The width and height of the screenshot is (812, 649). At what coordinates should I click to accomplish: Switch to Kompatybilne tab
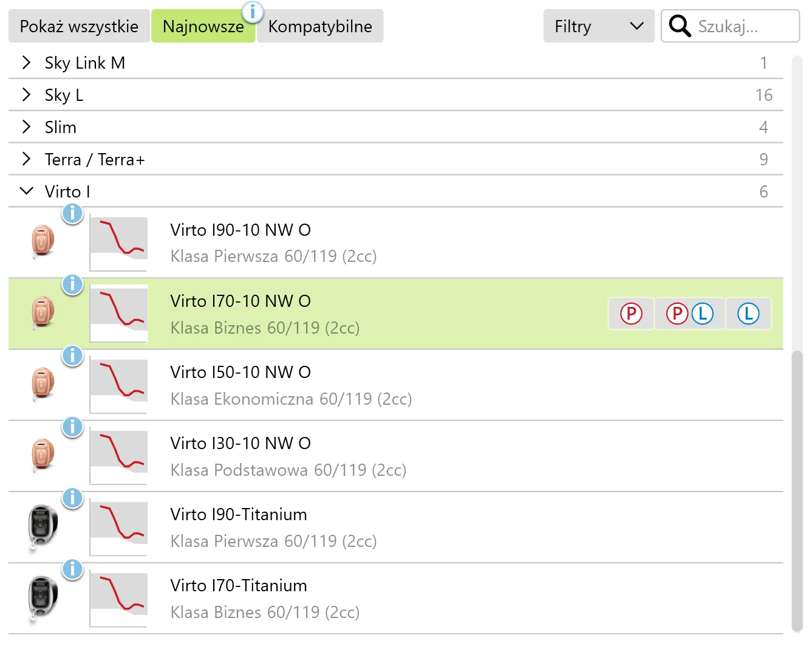320,26
